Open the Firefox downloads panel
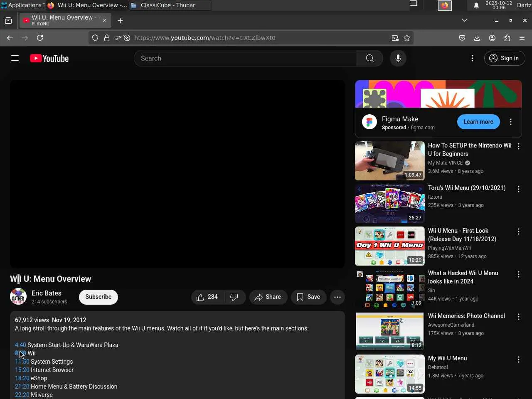 point(477,38)
